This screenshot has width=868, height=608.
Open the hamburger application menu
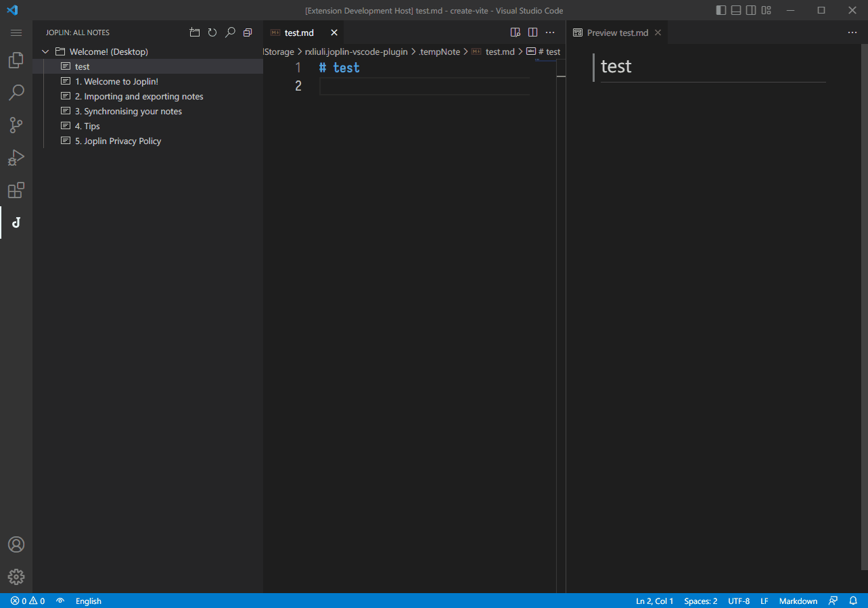coord(16,32)
